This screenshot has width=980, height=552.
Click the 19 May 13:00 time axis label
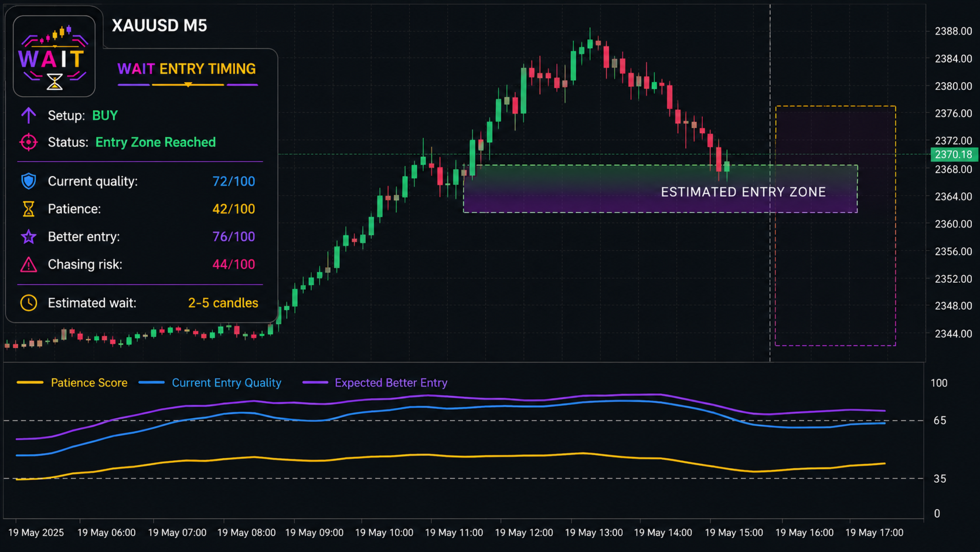tap(594, 533)
